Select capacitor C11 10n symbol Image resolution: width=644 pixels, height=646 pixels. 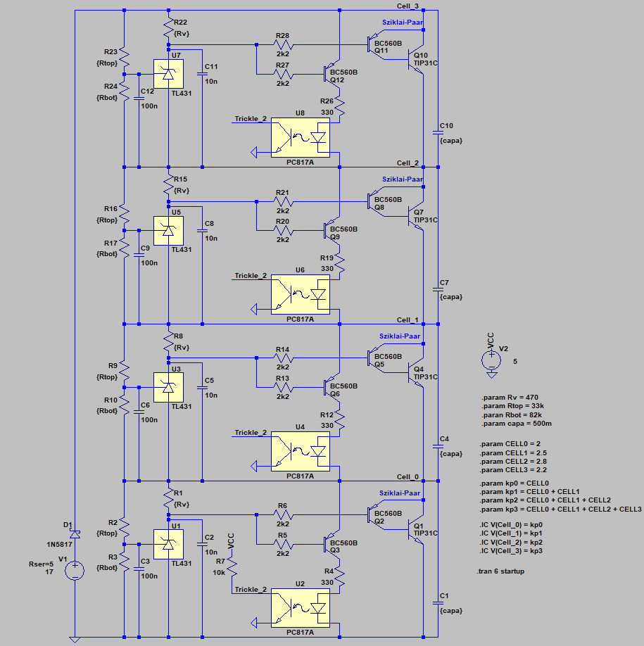coord(202,74)
